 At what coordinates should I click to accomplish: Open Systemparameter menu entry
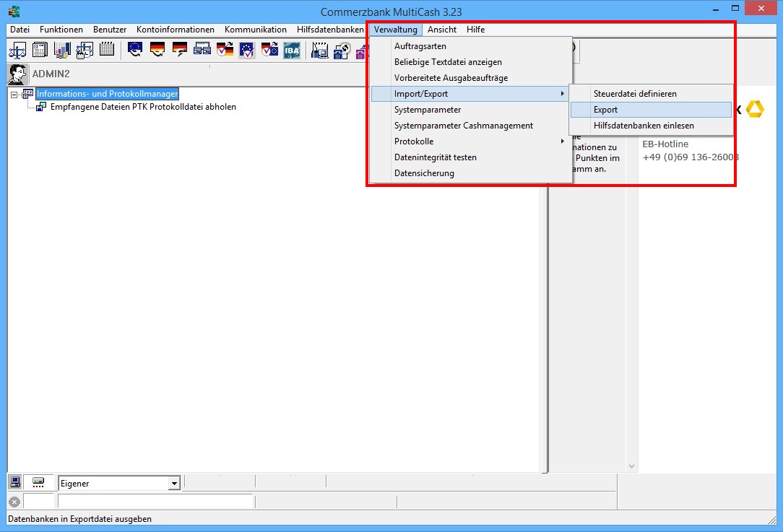[471, 110]
